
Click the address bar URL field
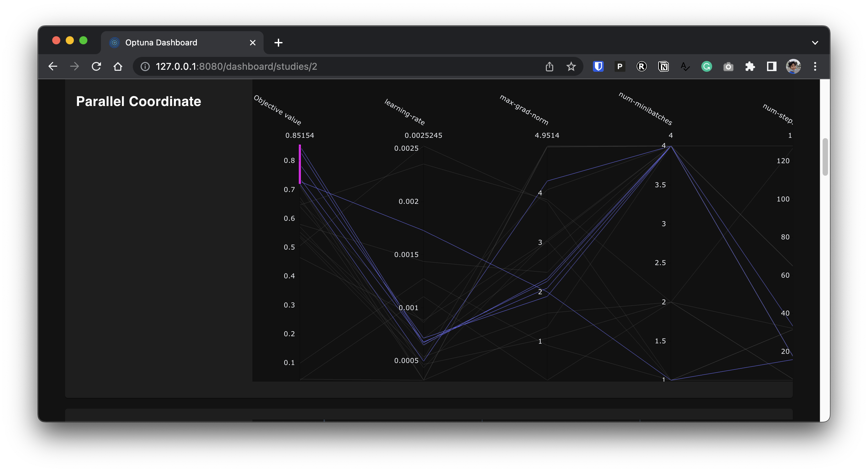[237, 66]
